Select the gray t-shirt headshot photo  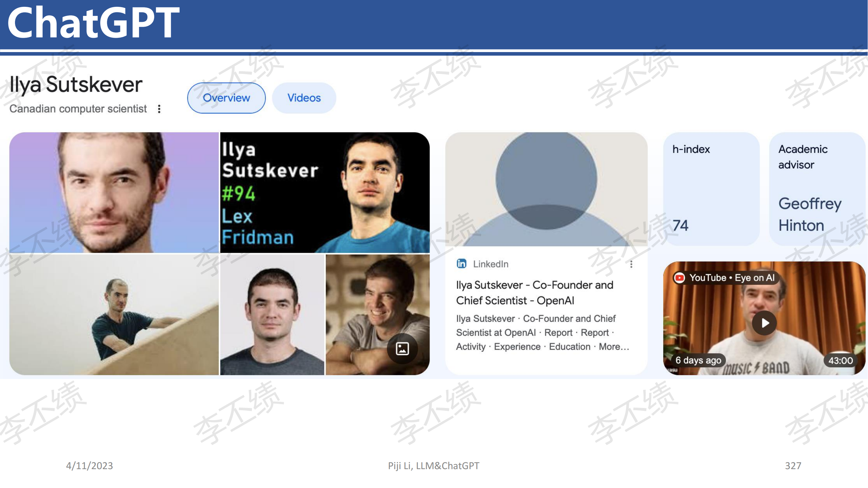272,315
